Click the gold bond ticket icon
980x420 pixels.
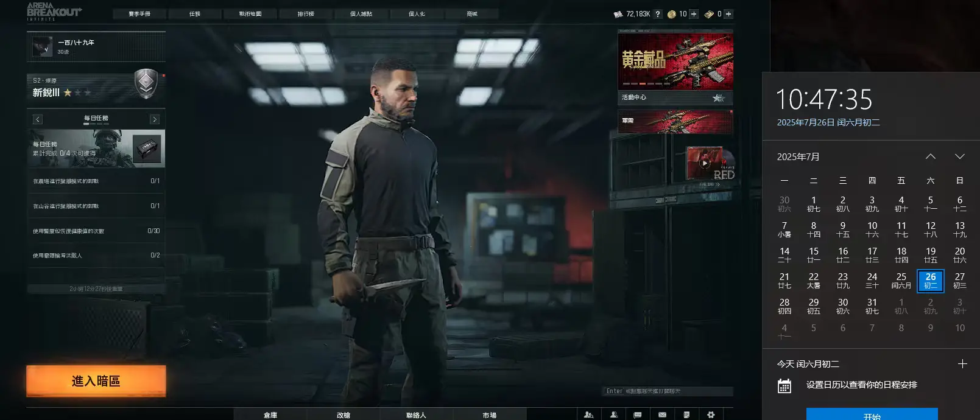pyautogui.click(x=709, y=14)
